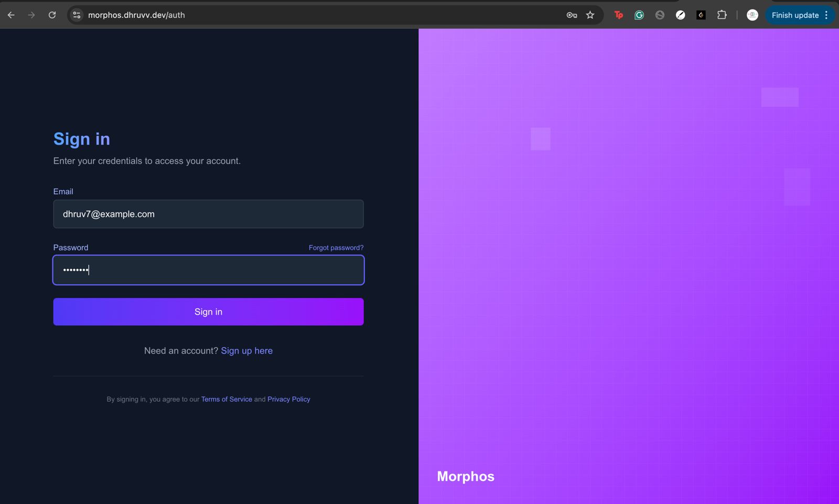Click into the Password input field

208,270
